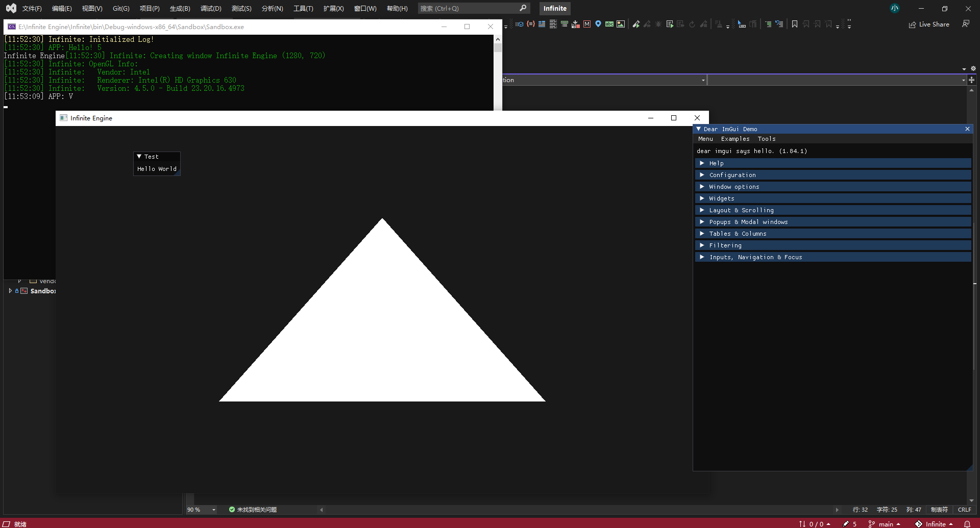Expand the Layout & Scrolling section
This screenshot has width=980, height=528.
[x=833, y=210]
